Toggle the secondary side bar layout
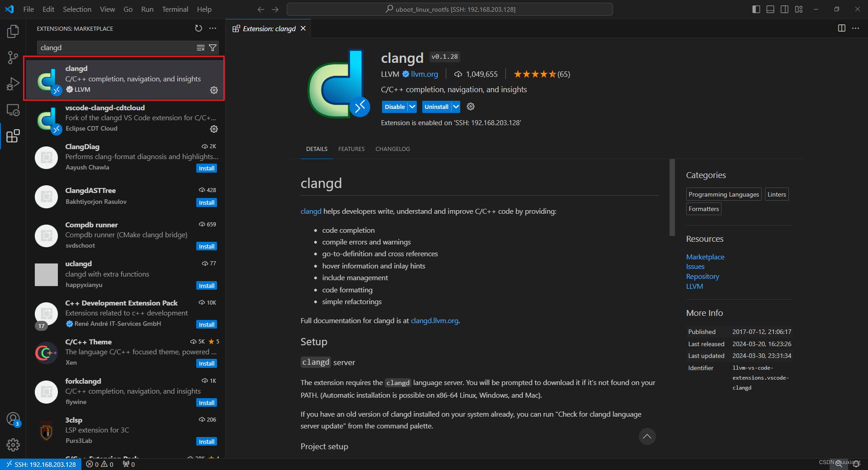The height and width of the screenshot is (470, 868). pyautogui.click(x=784, y=9)
